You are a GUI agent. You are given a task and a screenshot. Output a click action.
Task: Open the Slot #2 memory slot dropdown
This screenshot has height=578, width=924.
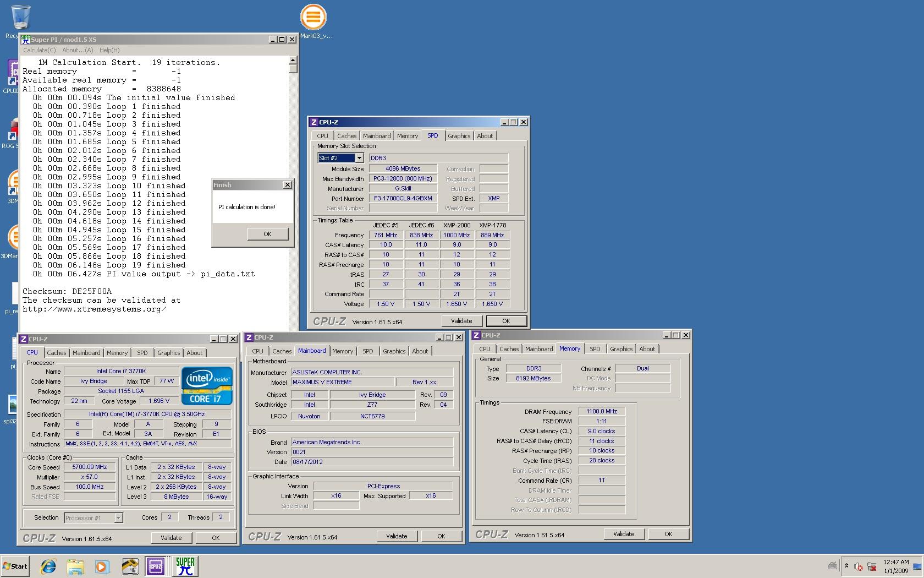point(359,158)
